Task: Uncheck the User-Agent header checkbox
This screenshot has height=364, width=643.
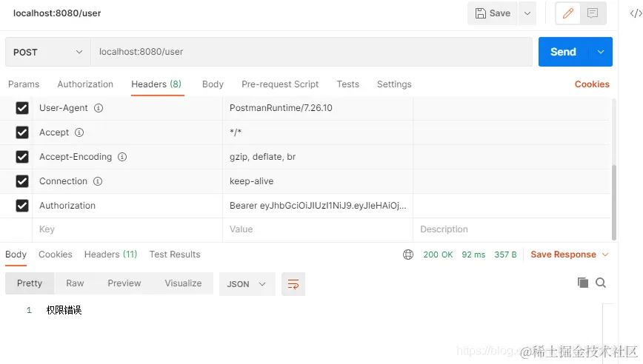Action: point(22,108)
